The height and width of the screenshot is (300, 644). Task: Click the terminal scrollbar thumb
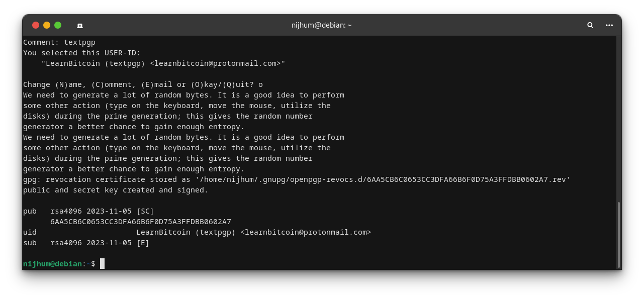tap(618, 235)
